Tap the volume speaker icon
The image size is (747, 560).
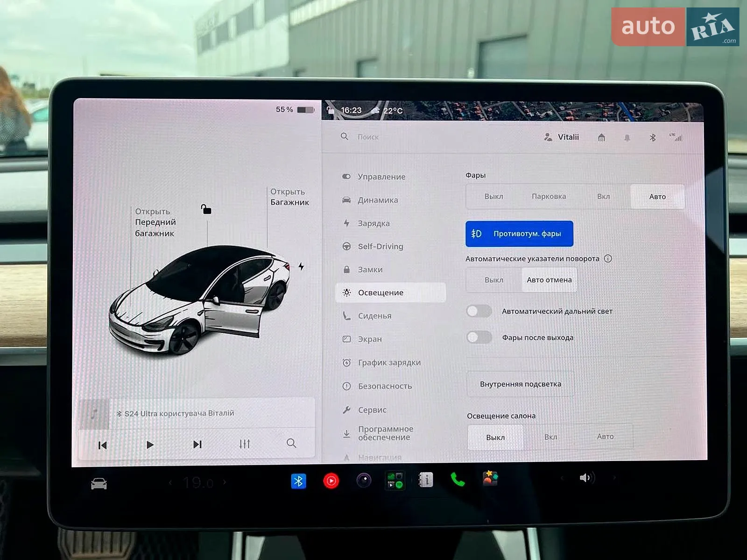pyautogui.click(x=586, y=478)
